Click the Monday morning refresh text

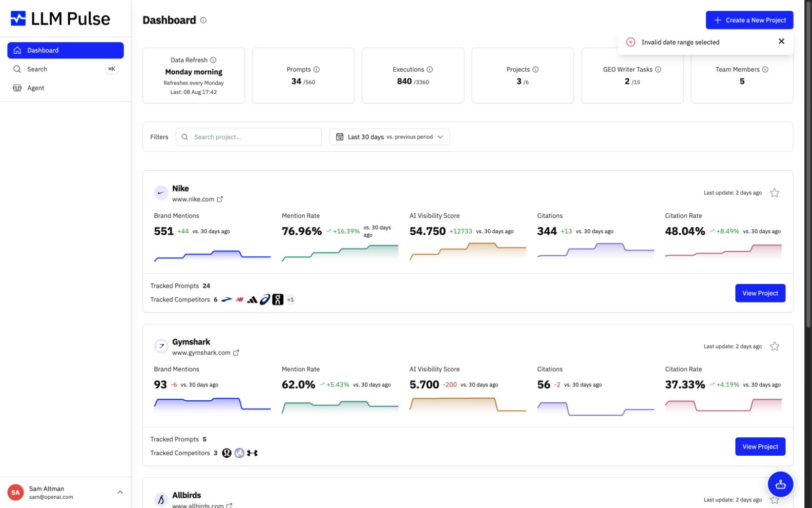coord(194,72)
